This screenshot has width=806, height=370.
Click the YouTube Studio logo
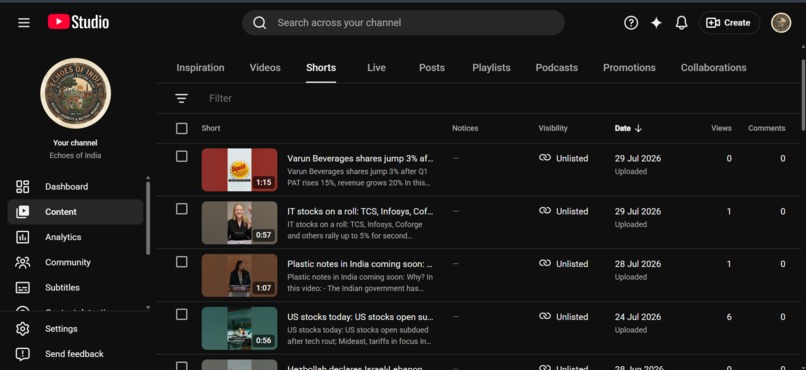(x=78, y=22)
